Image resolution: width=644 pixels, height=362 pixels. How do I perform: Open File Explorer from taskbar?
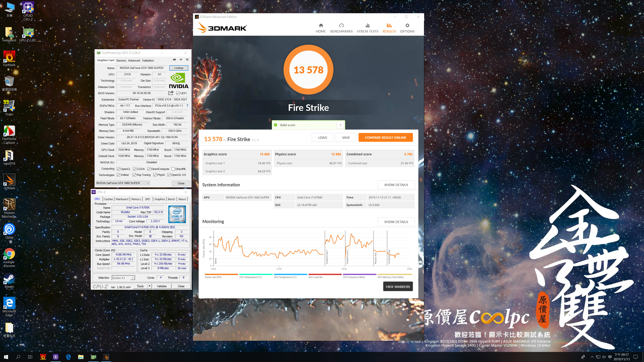coord(80,357)
